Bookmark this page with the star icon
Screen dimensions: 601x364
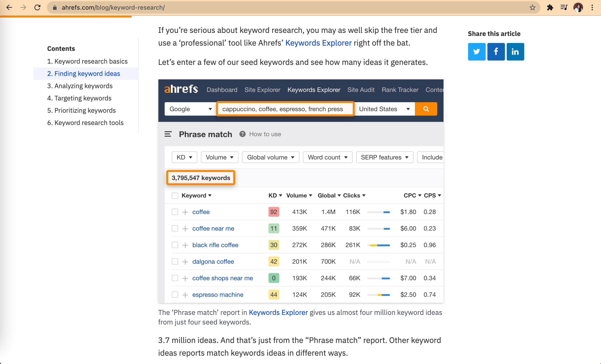(x=533, y=7)
